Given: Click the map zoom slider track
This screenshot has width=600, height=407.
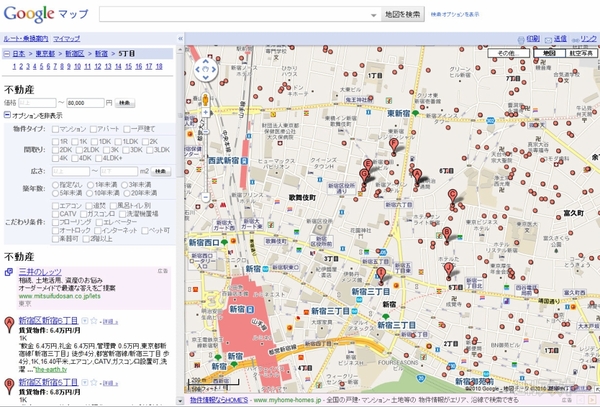Looking at the screenshot, I should [x=205, y=153].
